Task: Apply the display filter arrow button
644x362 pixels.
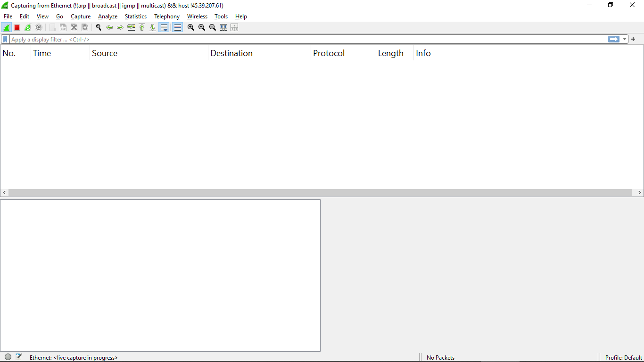Action: 614,40
